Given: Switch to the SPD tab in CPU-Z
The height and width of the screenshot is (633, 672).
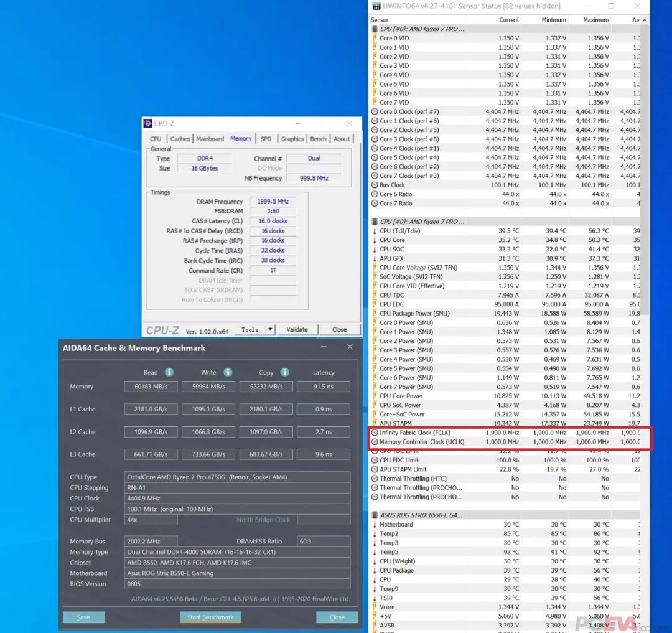Looking at the screenshot, I should pos(266,139).
